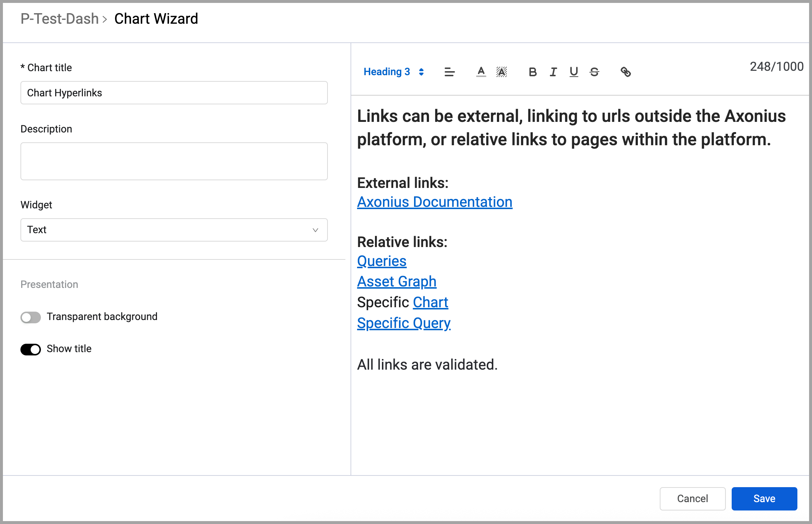812x524 pixels.
Task: Click the Chart title input field
Action: point(174,93)
